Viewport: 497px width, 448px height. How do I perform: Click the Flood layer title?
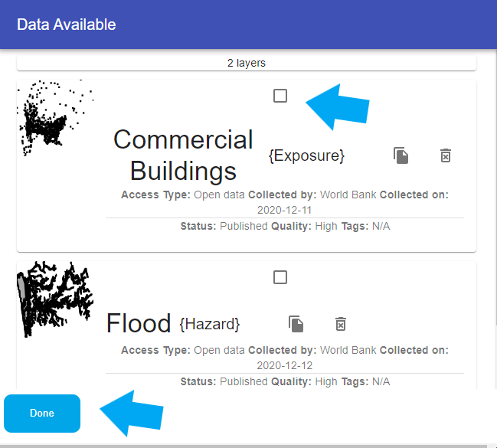point(139,323)
